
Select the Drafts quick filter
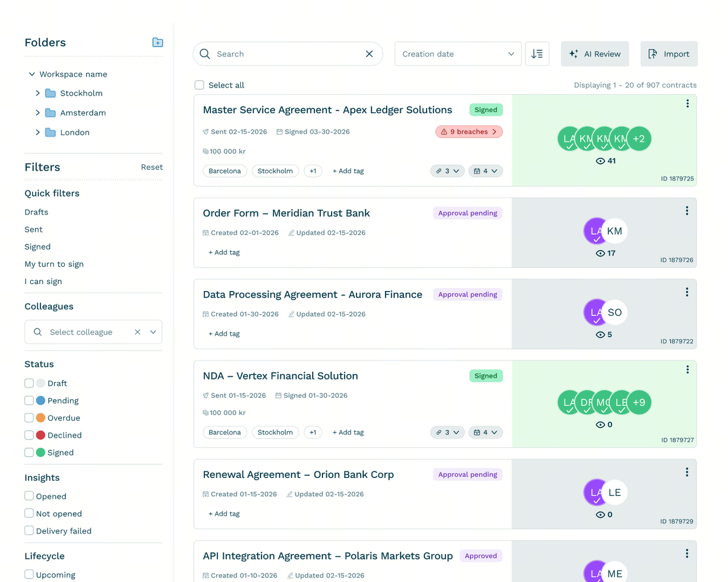[36, 212]
